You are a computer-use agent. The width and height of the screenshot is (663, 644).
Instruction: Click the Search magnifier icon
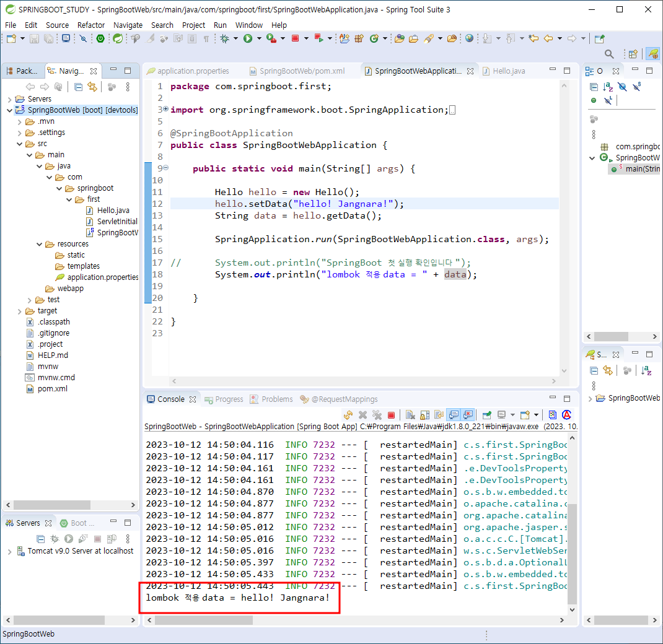(x=609, y=54)
